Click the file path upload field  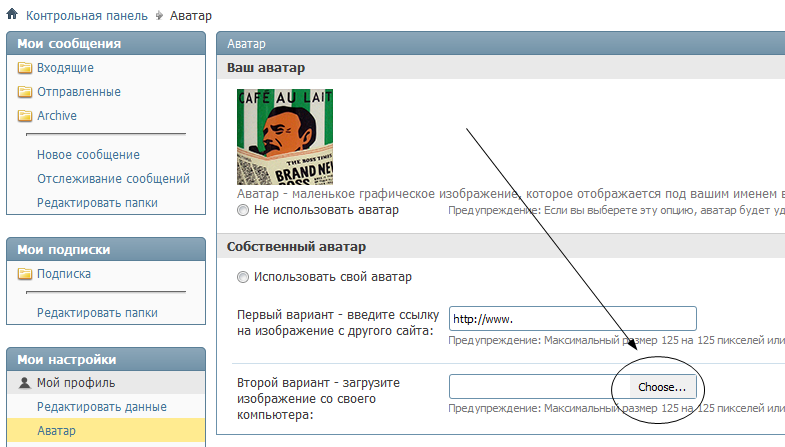tap(539, 386)
